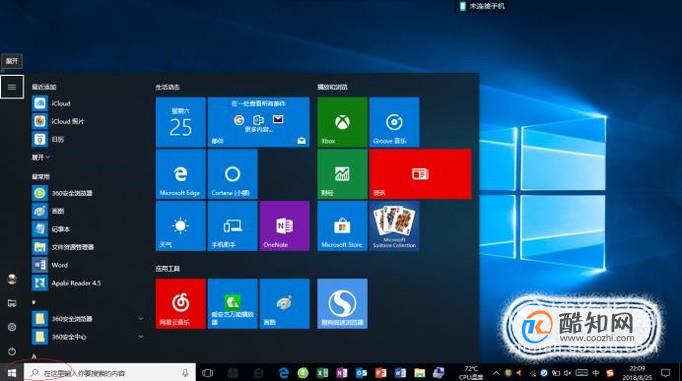Launch Excel from the taskbar

click(322, 373)
